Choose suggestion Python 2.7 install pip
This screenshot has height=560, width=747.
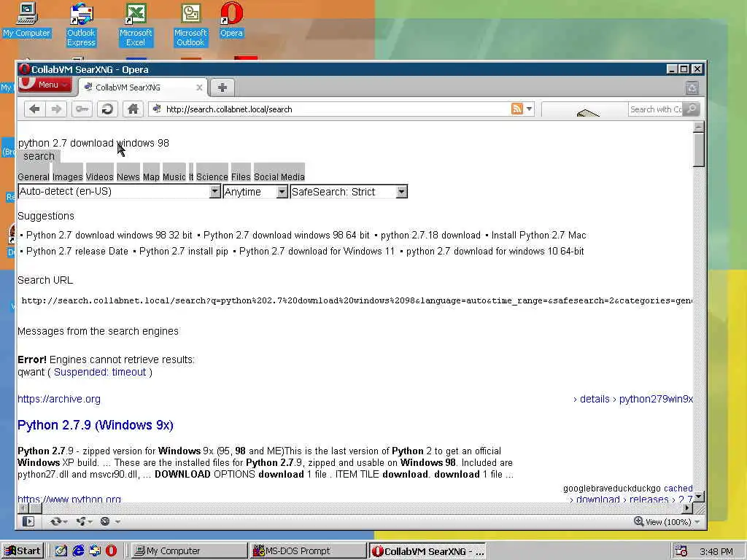click(184, 251)
